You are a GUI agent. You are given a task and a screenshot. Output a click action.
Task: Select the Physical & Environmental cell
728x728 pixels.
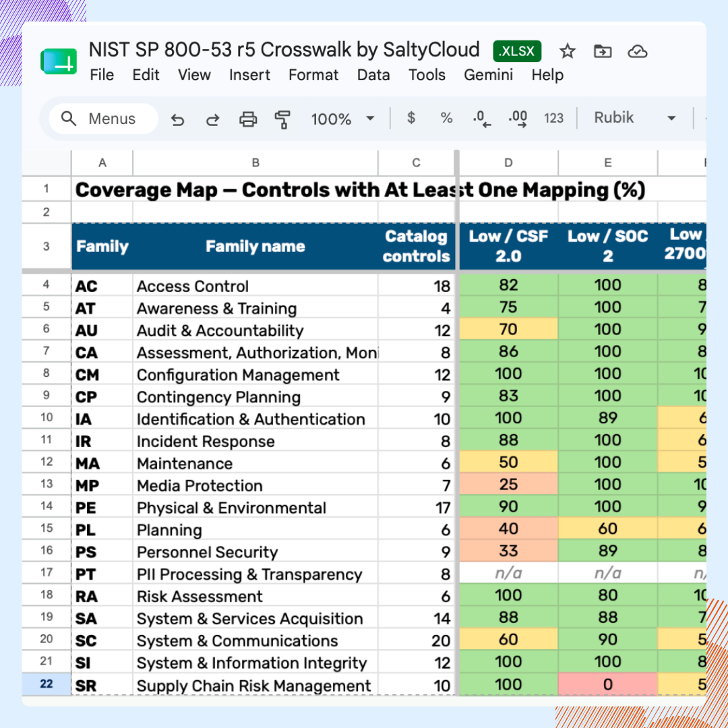[x=255, y=508]
